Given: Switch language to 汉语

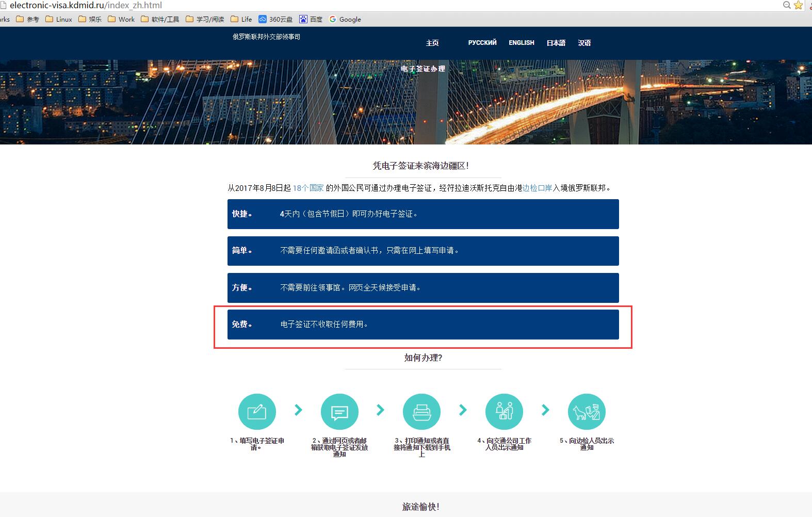Looking at the screenshot, I should pyautogui.click(x=584, y=43).
